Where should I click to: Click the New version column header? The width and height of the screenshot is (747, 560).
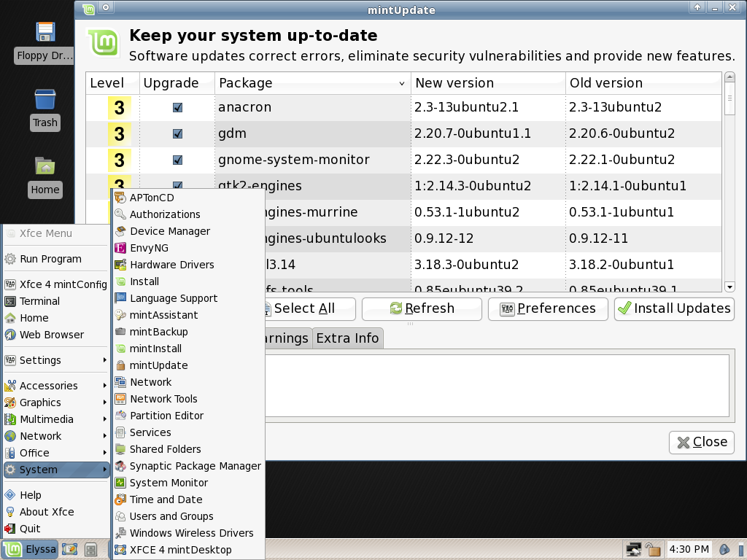(488, 83)
